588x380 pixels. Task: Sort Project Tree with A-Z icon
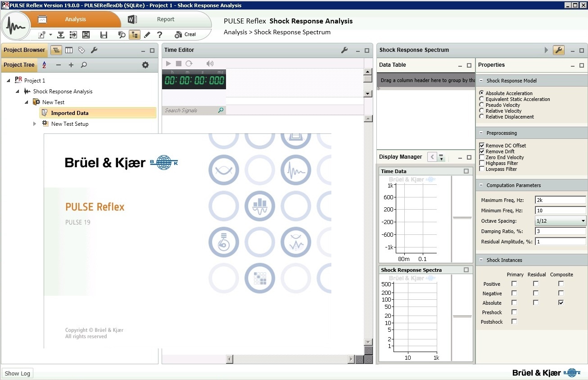(x=44, y=65)
